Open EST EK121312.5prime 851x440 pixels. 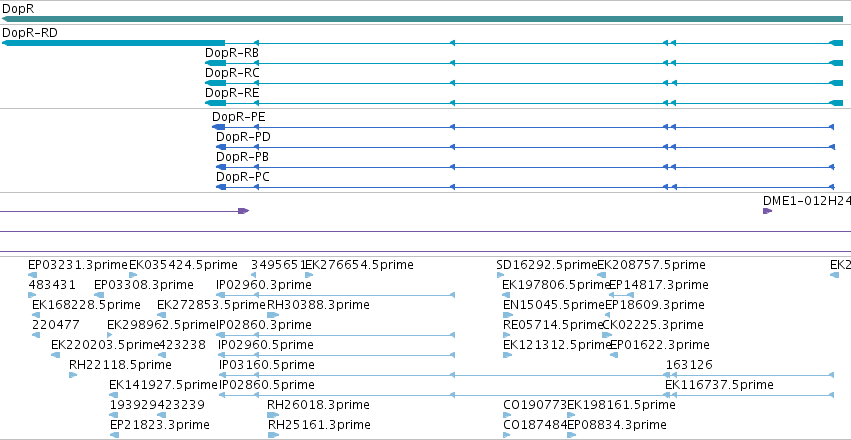pos(557,345)
